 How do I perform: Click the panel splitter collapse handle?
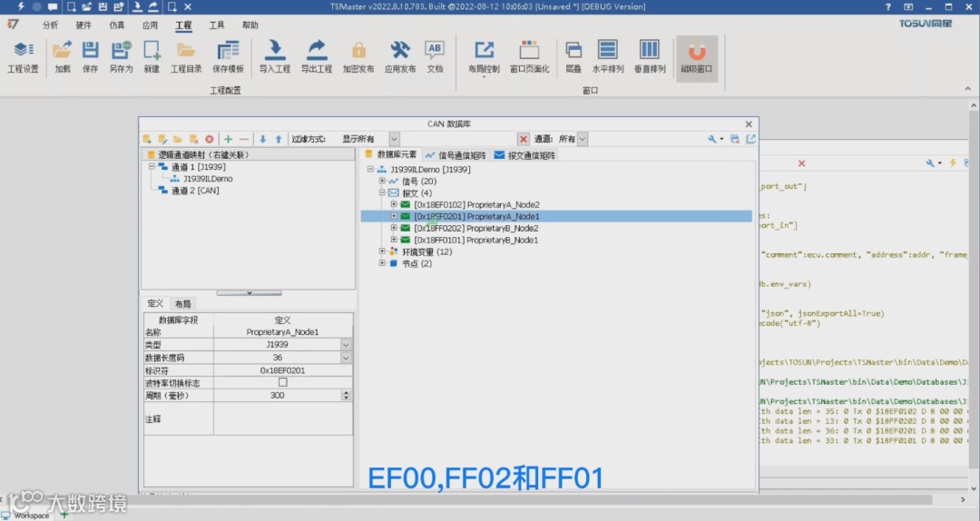tap(249, 292)
